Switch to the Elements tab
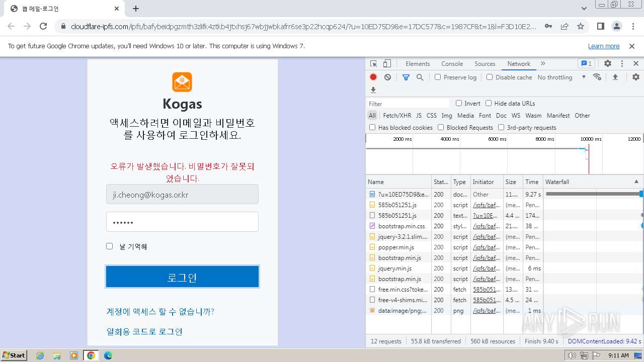644x362 pixels. [x=418, y=64]
